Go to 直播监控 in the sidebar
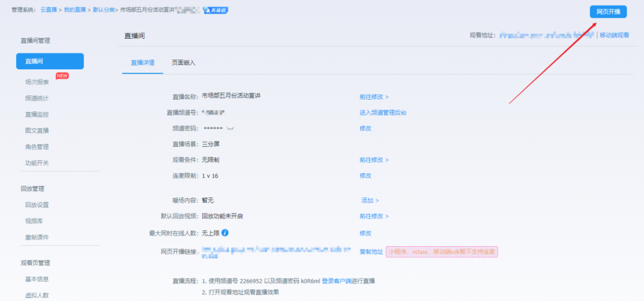The height and width of the screenshot is (301, 644). pyautogui.click(x=37, y=114)
